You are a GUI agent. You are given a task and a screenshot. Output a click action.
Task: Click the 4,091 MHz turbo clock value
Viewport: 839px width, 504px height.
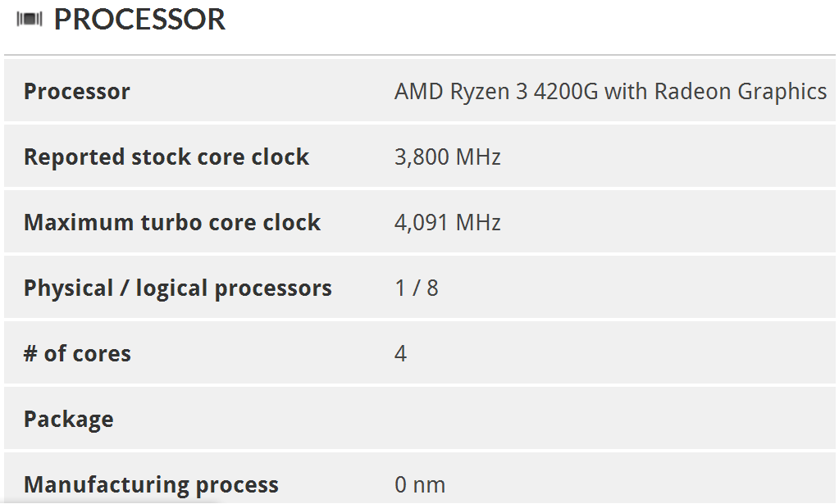click(x=447, y=222)
